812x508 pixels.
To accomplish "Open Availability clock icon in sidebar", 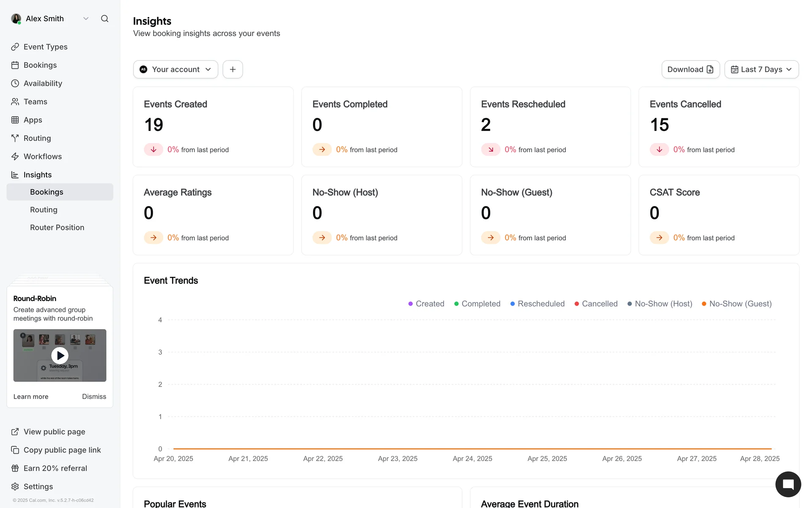I will pyautogui.click(x=15, y=83).
